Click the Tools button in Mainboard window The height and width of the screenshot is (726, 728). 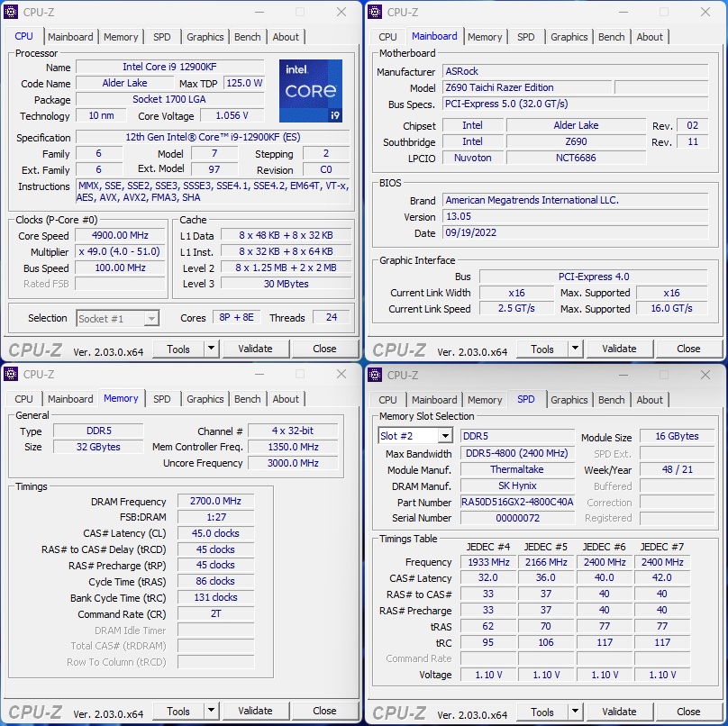[x=542, y=349]
